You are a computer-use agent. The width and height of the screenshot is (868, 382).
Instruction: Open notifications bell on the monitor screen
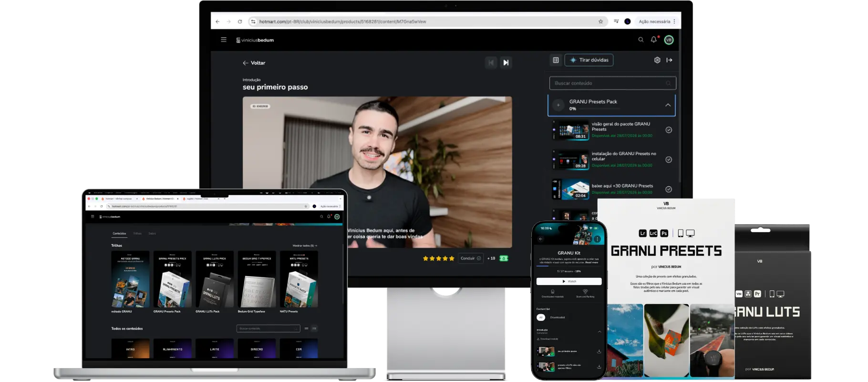pyautogui.click(x=654, y=40)
